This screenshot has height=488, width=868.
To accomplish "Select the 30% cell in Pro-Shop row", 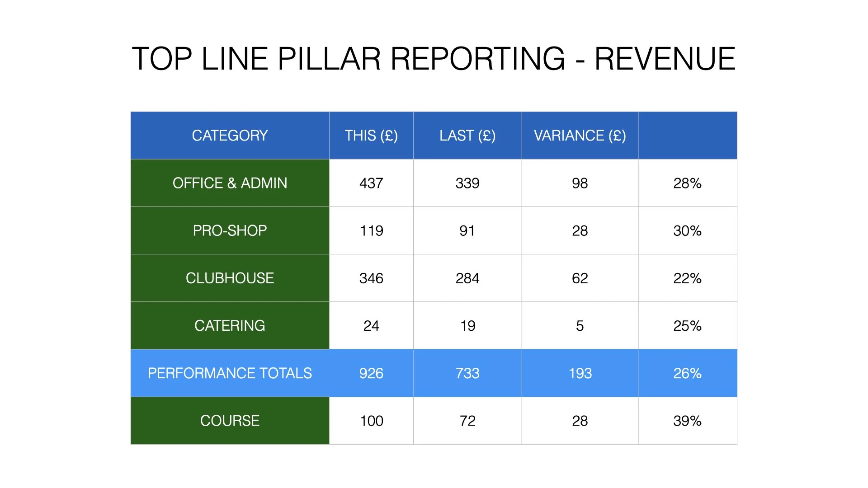I will tap(687, 230).
